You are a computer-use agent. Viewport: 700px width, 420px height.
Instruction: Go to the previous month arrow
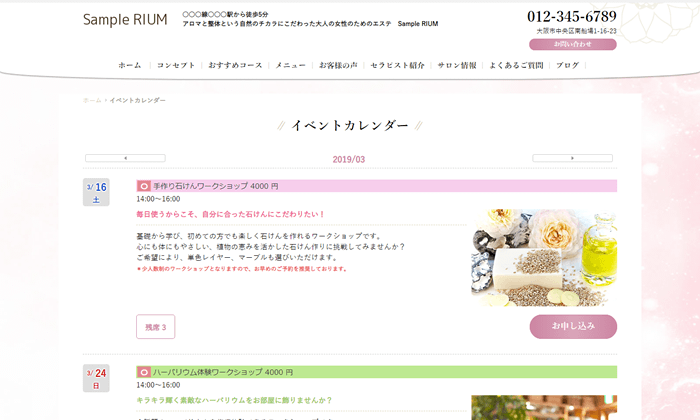click(125, 158)
